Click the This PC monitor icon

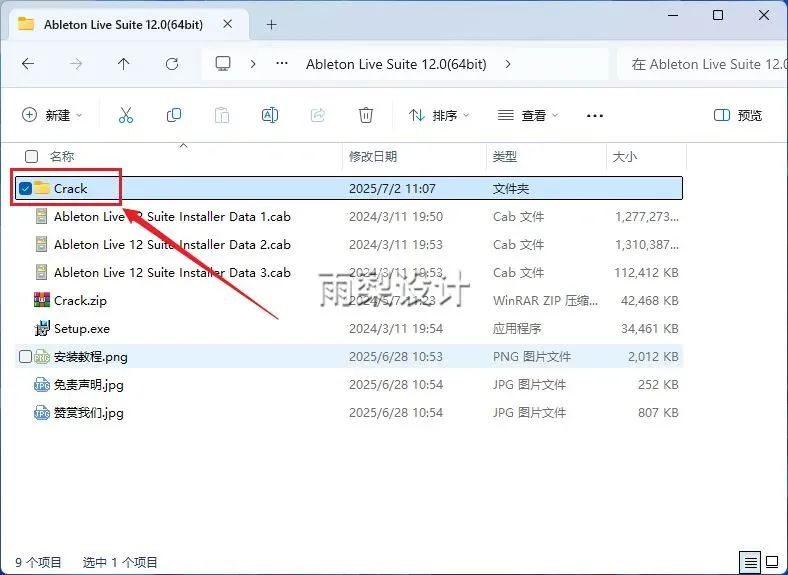click(x=223, y=63)
